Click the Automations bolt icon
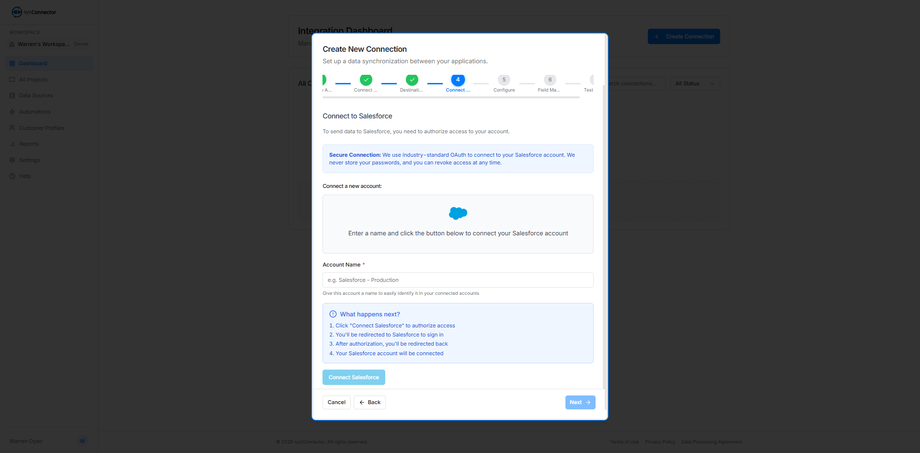Viewport: 920px width, 453px height. tap(12, 111)
